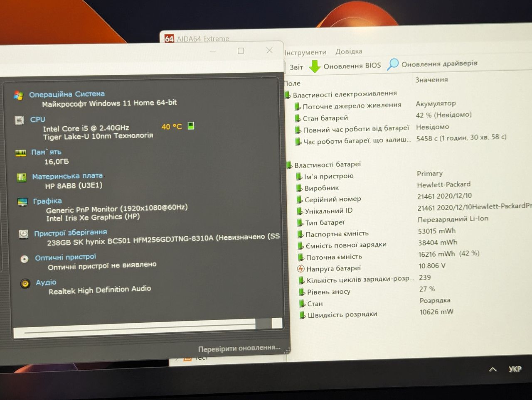
Task: Click the Перезарядний Li-Ion battery type value
Action: pos(453,219)
